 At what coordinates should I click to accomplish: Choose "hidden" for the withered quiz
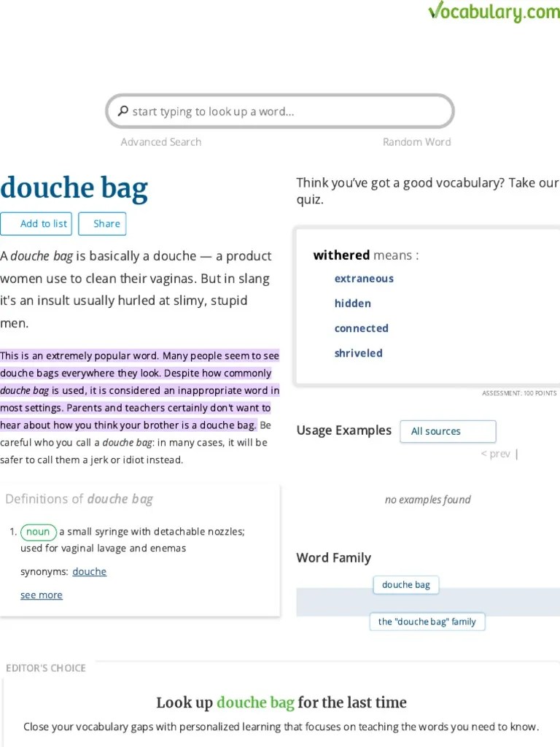click(352, 303)
